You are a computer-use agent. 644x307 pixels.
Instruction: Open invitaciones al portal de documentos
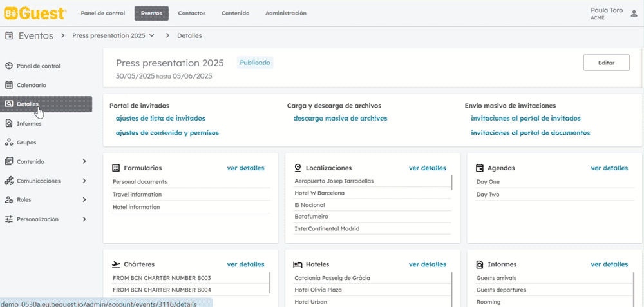(x=531, y=133)
